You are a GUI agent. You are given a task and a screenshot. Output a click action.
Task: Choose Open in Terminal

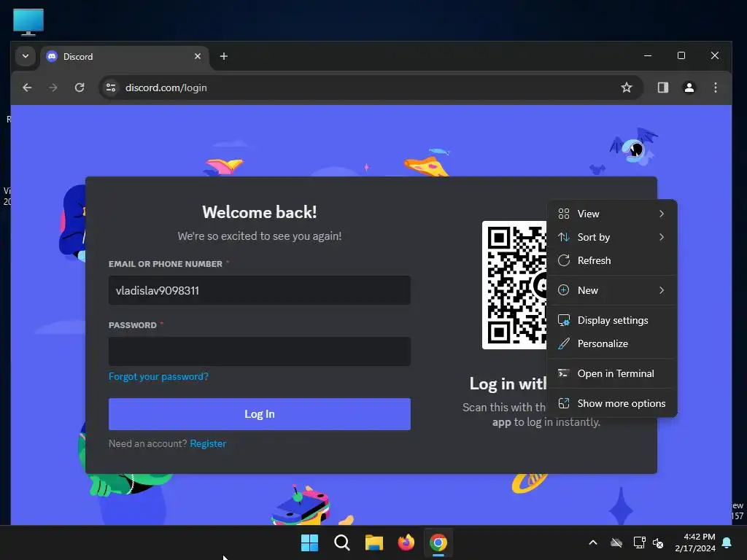point(612,374)
